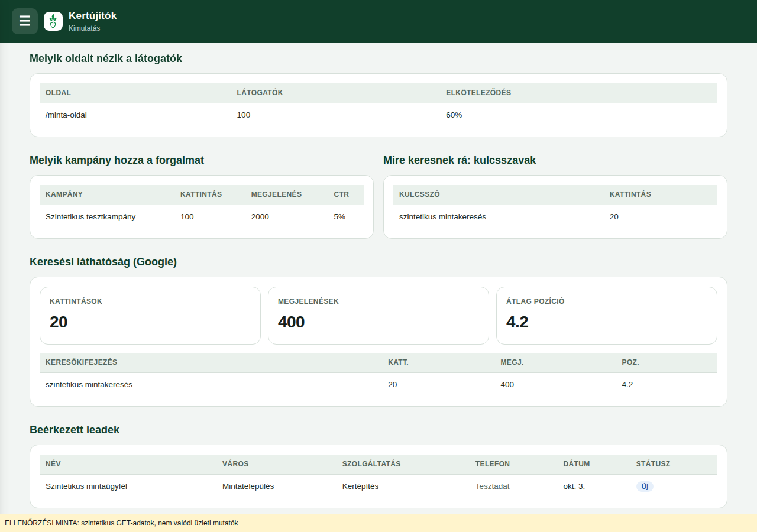
Task: Click the 2000 impressions value
Action: click(x=260, y=217)
